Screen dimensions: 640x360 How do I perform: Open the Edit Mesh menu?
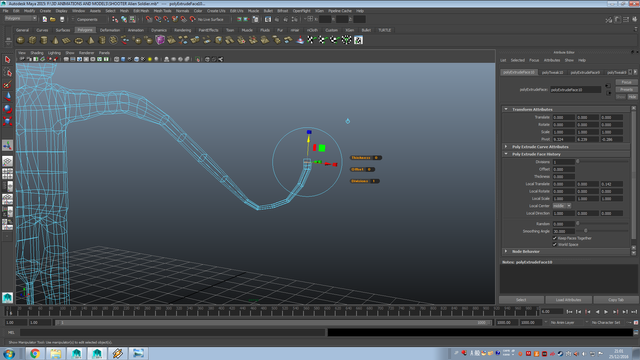(141, 11)
